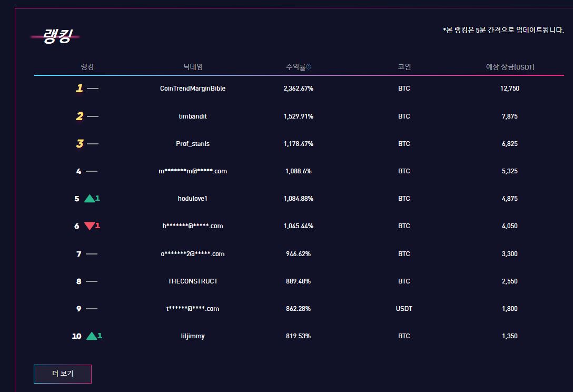573x392 pixels.
Task: Click the green up arrow at rank 5
Action: (x=90, y=199)
